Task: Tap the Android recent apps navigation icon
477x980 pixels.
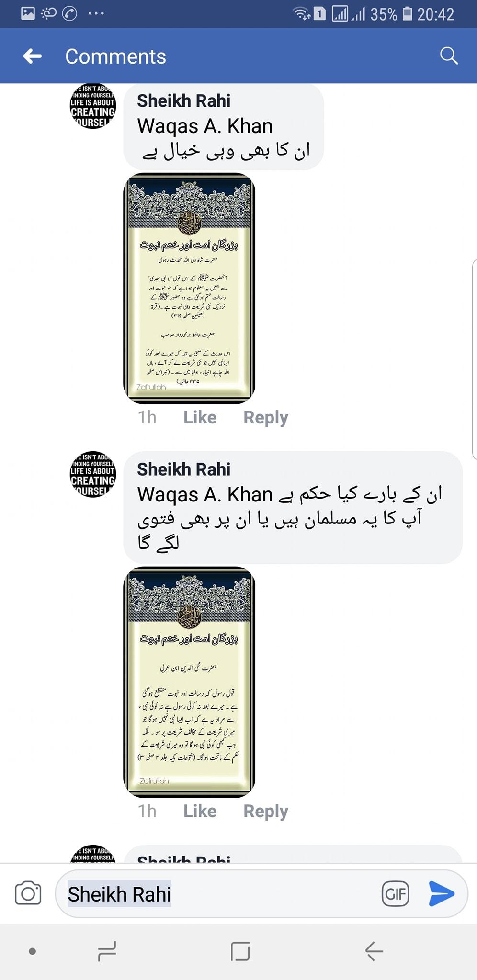Action: (107, 951)
